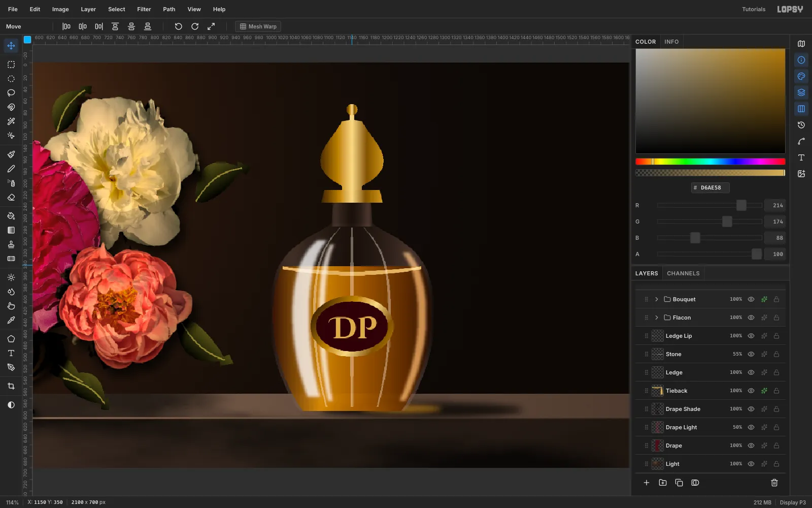Screen dimensions: 812x508
Task: Lock the Ledge Lip layer
Action: pyautogui.click(x=776, y=336)
